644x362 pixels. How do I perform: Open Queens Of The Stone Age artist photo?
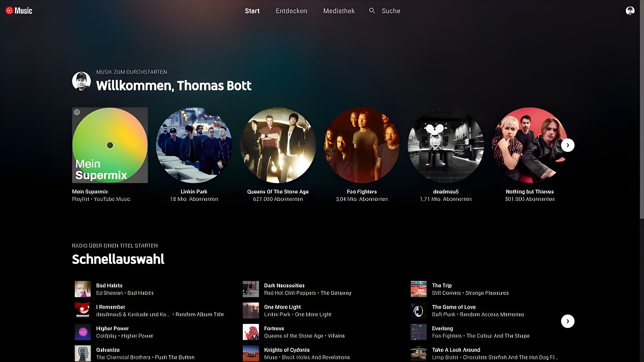[278, 145]
